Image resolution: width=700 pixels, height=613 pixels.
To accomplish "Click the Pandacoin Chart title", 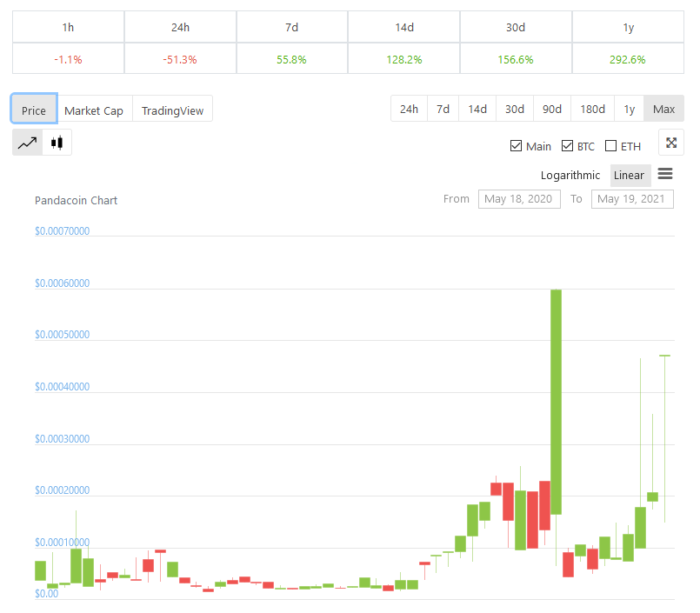I will [76, 201].
